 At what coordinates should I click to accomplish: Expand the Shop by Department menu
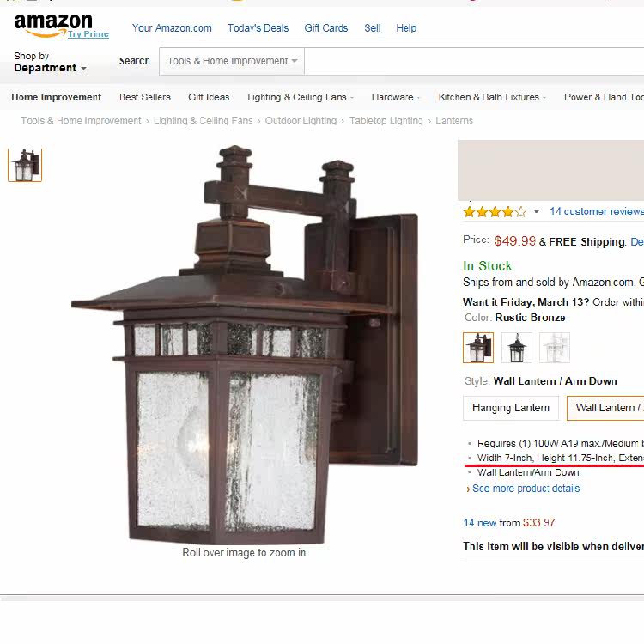[x=50, y=62]
